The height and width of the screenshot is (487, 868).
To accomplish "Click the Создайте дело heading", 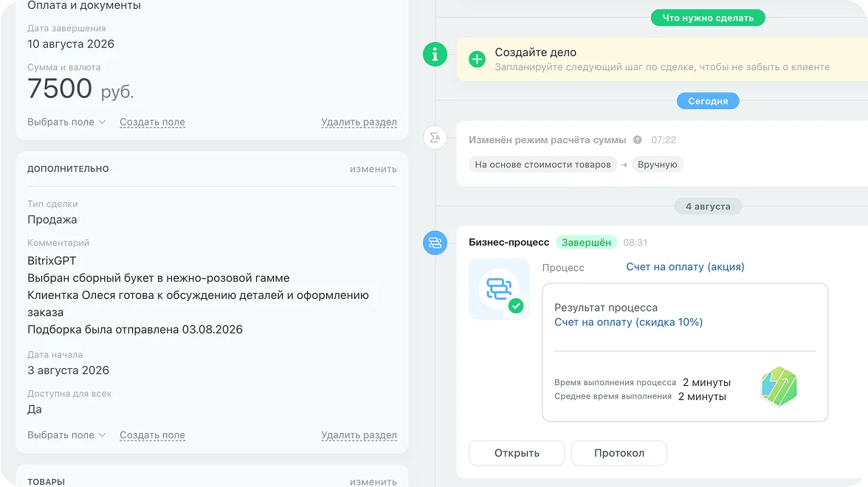I will (x=535, y=52).
